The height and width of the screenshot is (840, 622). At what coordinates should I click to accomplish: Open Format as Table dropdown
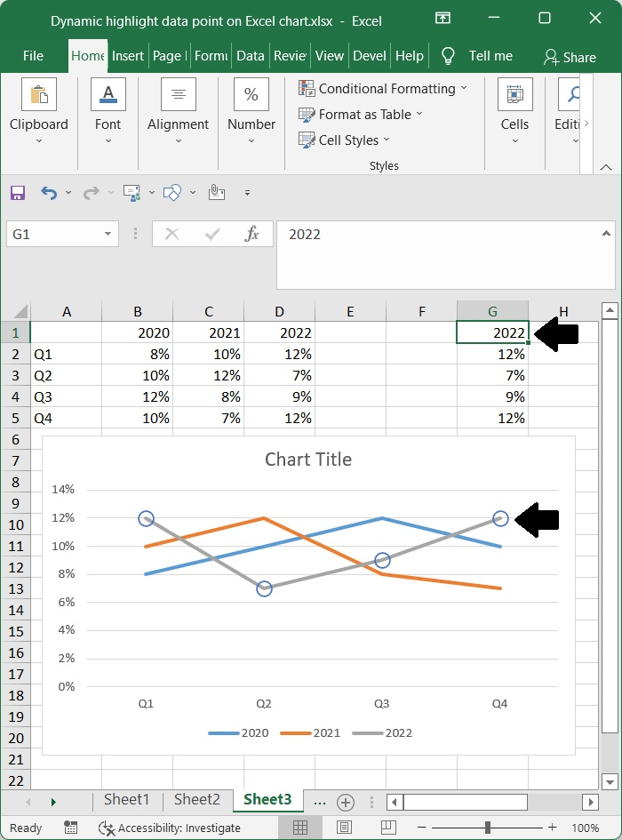pyautogui.click(x=361, y=114)
